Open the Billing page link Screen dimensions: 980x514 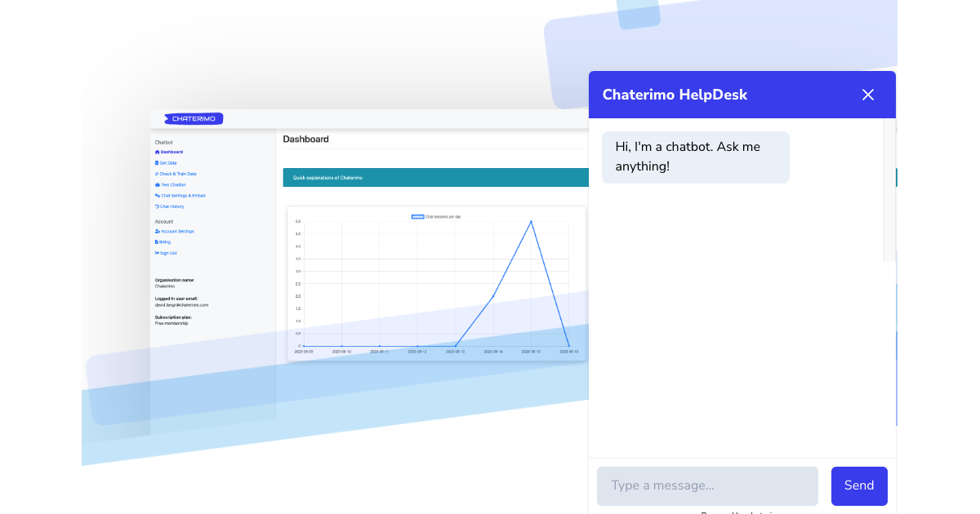(166, 242)
